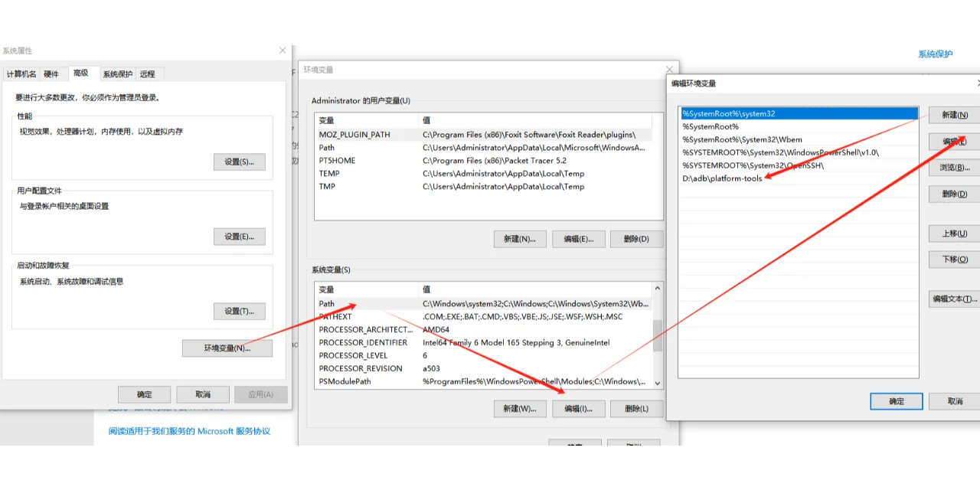The height and width of the screenshot is (490, 980).
Task: Select %SystemRoot%\System32\Wbem entry
Action: 799,140
